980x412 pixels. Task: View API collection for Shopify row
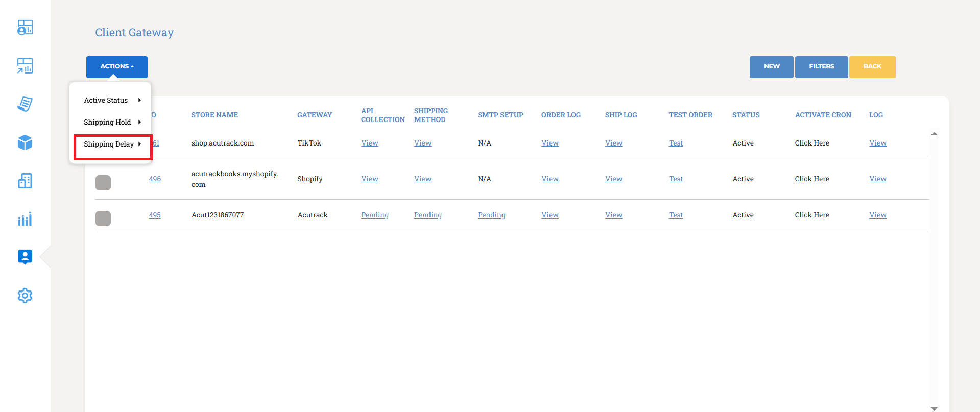(370, 179)
